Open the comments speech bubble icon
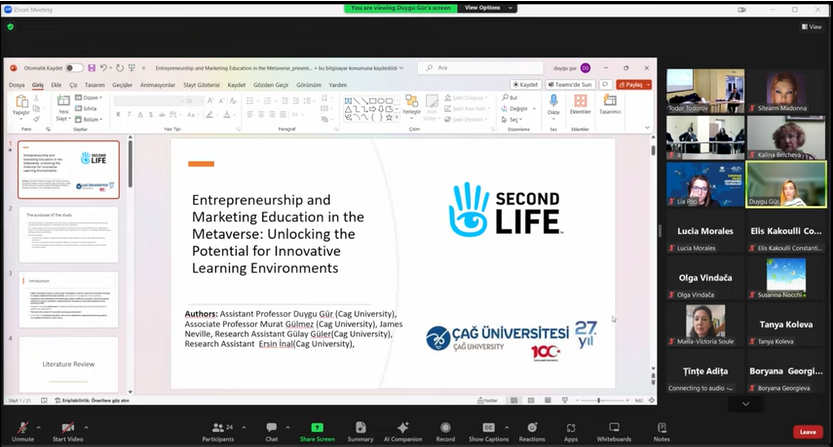The image size is (833, 447). pyautogui.click(x=605, y=85)
